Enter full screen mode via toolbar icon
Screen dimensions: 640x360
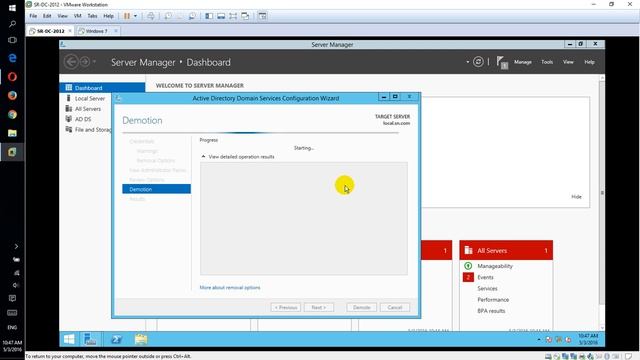[x=233, y=16]
